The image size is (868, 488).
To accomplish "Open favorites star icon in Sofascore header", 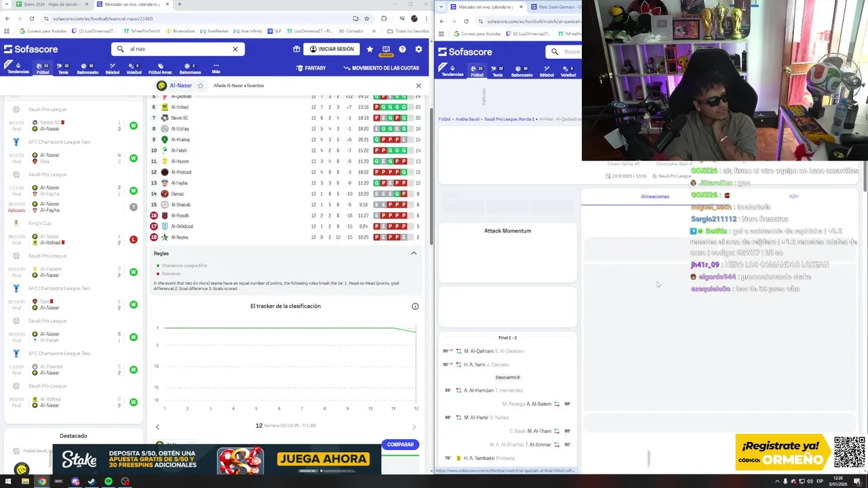I will click(370, 49).
